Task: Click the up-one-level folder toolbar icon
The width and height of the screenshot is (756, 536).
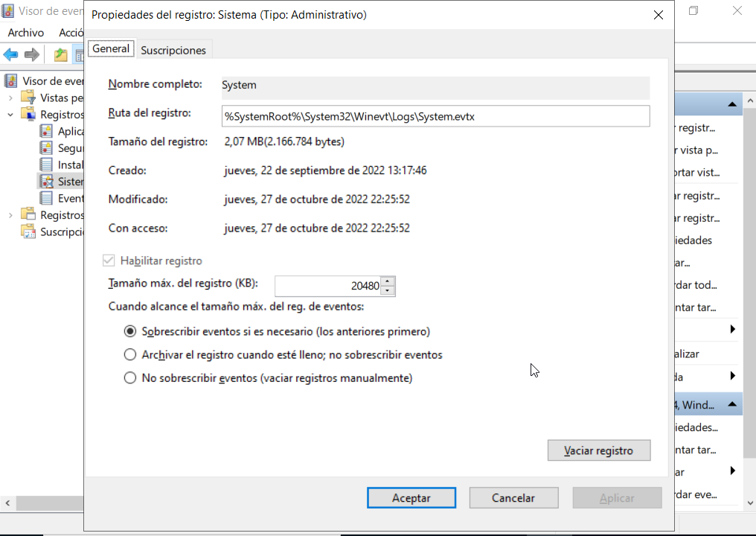Action: [60, 54]
